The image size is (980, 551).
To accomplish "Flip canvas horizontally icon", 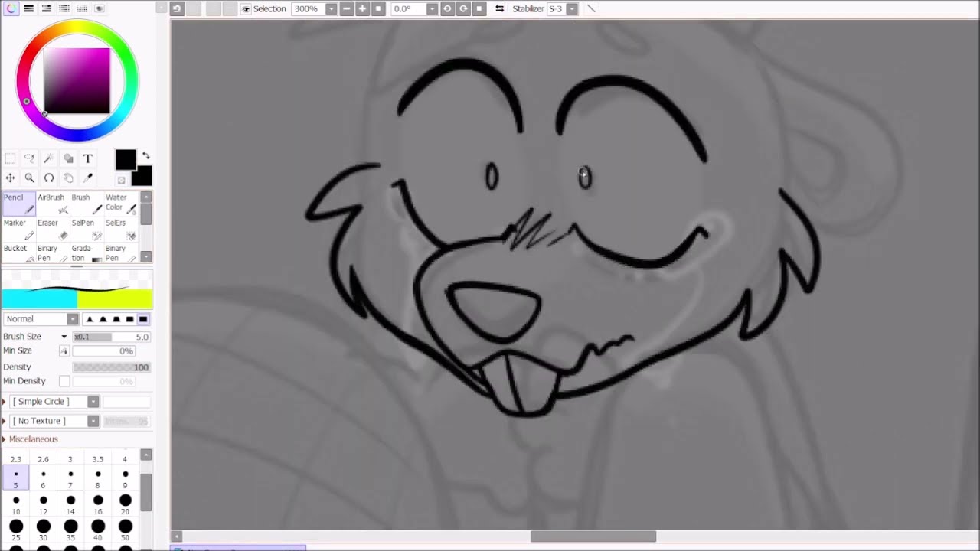I will (499, 8).
